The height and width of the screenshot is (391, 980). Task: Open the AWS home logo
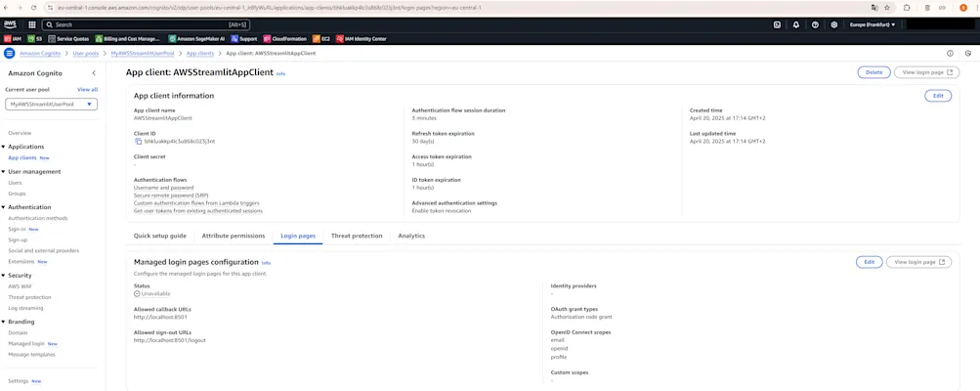coord(10,24)
